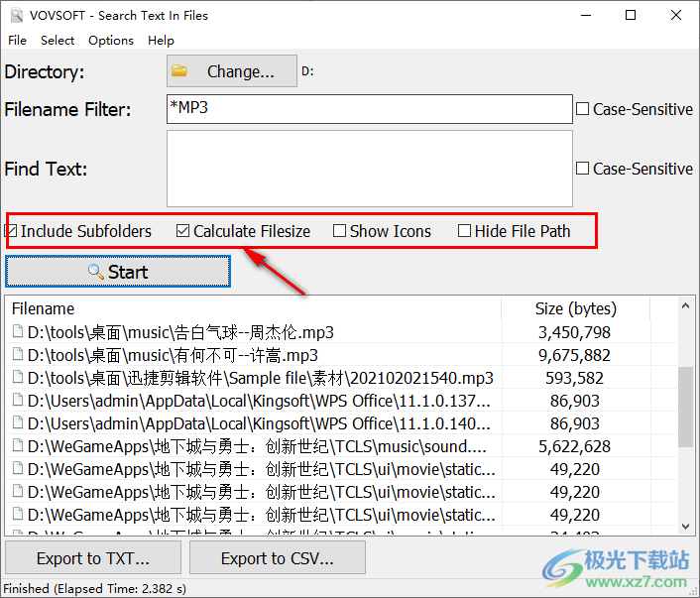Click file icon of WPS Office\11.1.0.140 row
Image resolution: width=700 pixels, height=598 pixels.
[18, 422]
